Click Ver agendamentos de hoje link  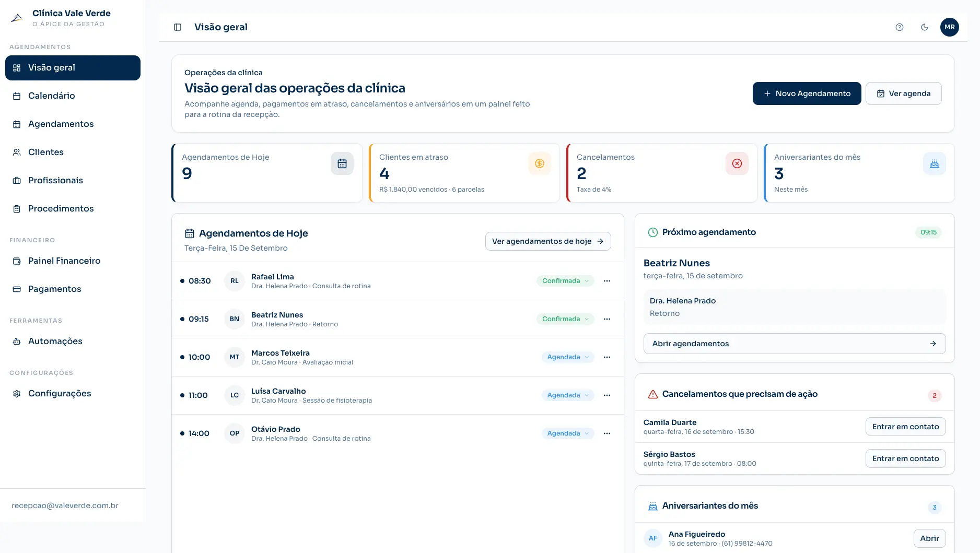coord(548,241)
